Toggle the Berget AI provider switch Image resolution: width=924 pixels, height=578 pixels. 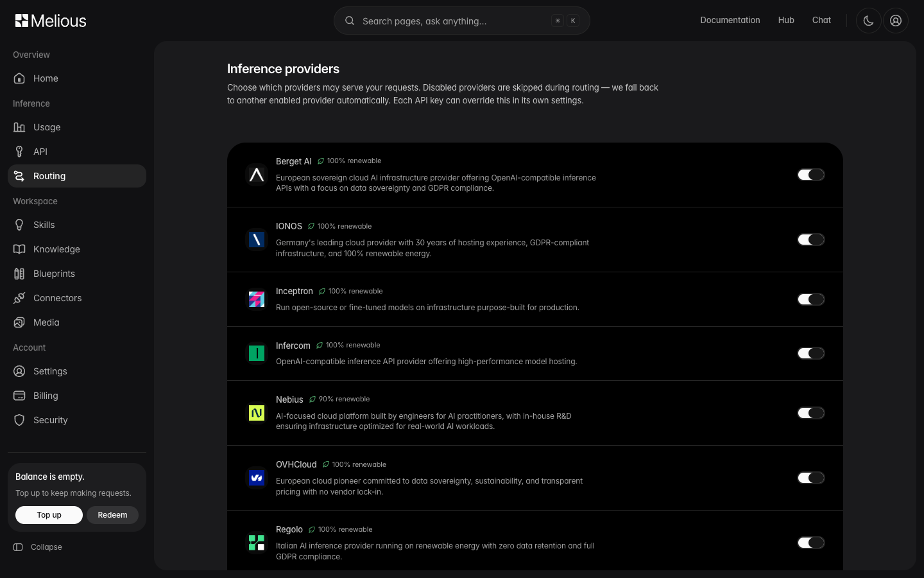point(811,175)
